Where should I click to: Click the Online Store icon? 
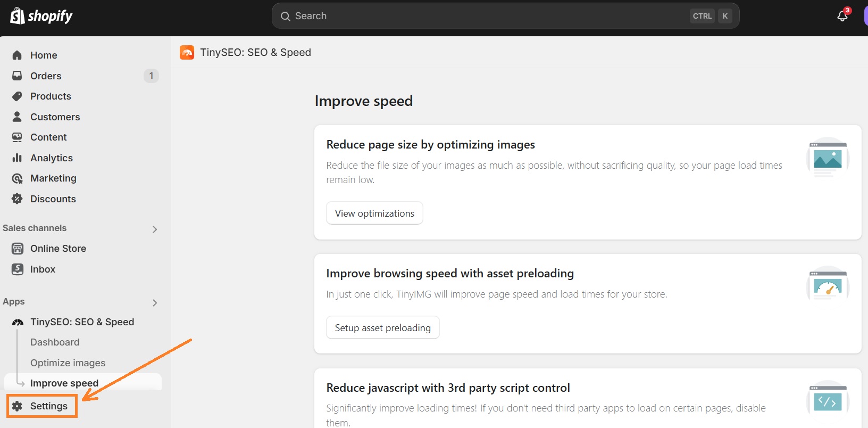pos(18,249)
